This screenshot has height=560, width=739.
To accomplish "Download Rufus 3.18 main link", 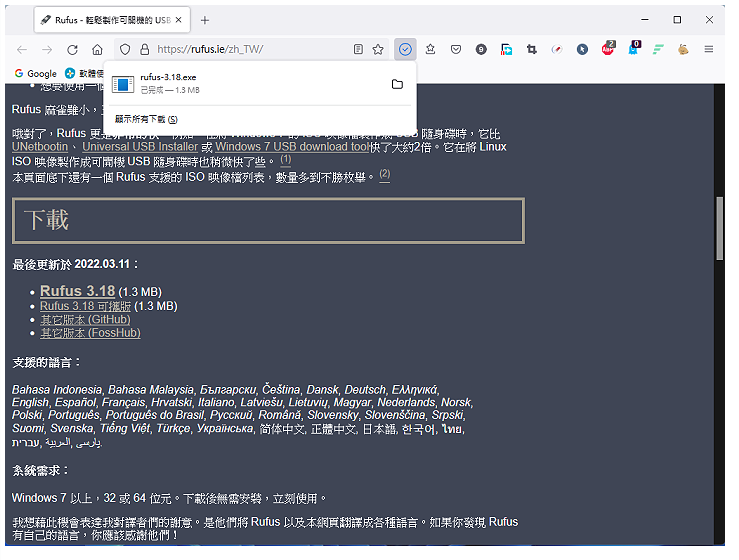I will [77, 291].
